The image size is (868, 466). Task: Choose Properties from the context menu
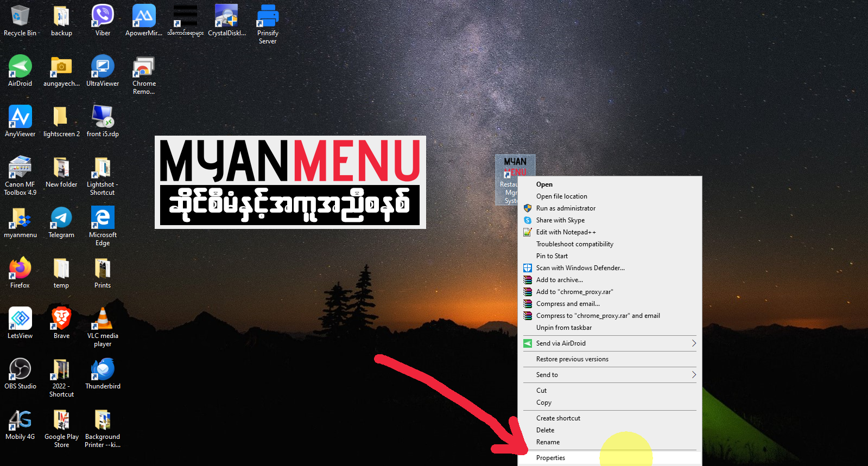point(550,458)
